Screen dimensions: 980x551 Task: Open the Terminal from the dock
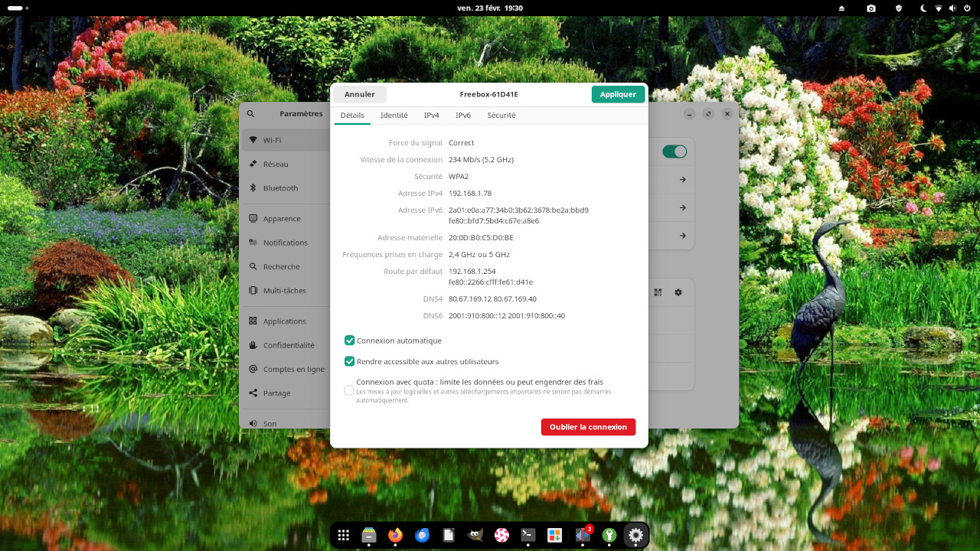pyautogui.click(x=528, y=536)
